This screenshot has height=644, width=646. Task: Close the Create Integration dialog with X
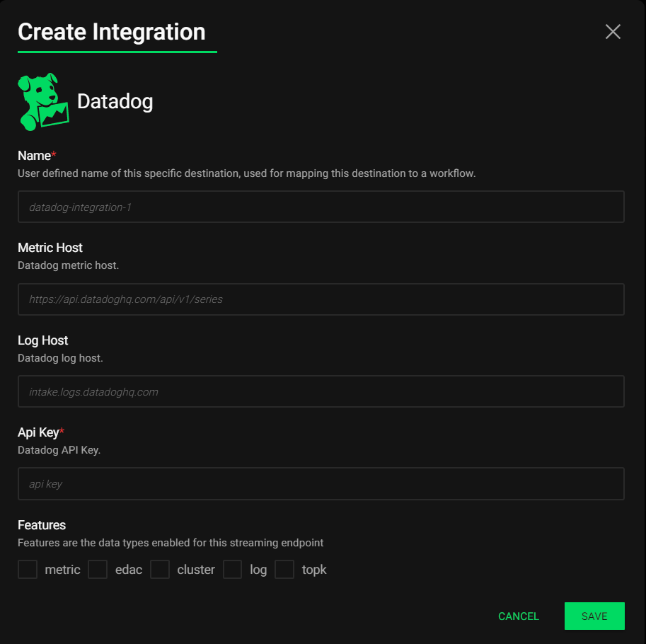(x=613, y=32)
